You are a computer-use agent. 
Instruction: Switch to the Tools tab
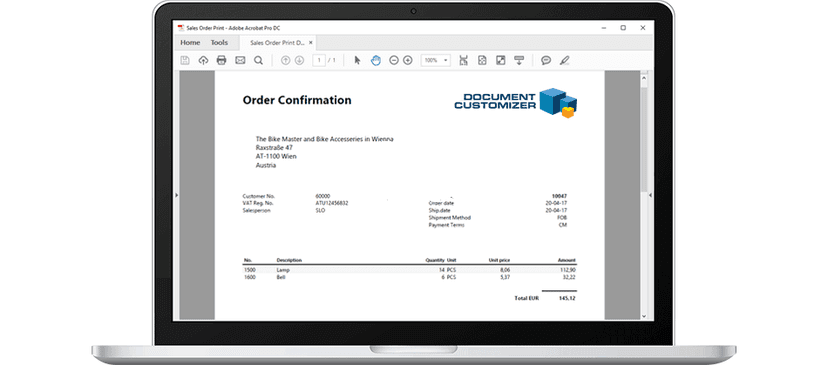(x=219, y=43)
